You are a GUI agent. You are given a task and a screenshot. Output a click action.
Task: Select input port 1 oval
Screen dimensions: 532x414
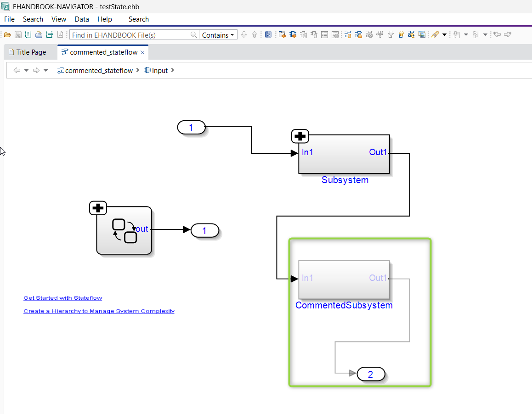[192, 128]
